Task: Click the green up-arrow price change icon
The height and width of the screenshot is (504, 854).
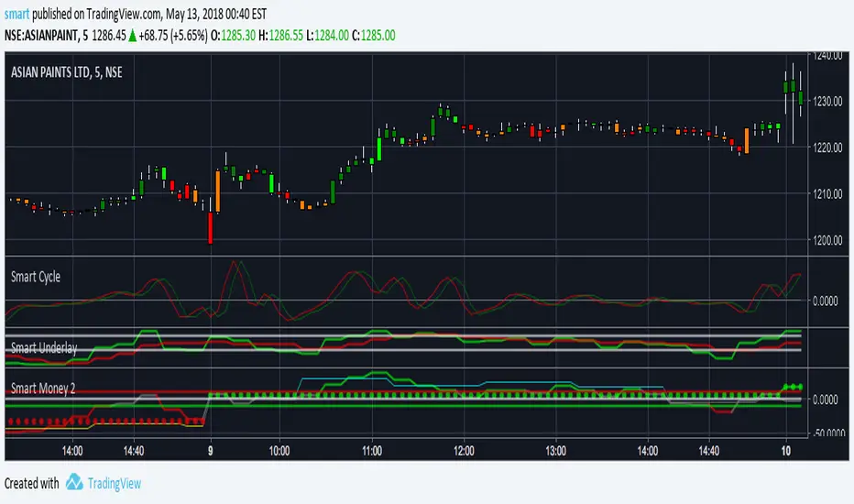Action: coord(132,36)
